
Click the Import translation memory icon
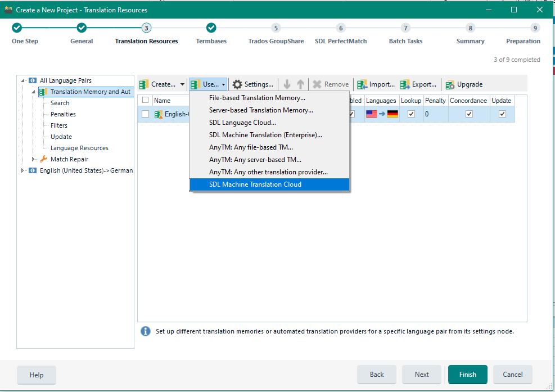click(x=362, y=84)
